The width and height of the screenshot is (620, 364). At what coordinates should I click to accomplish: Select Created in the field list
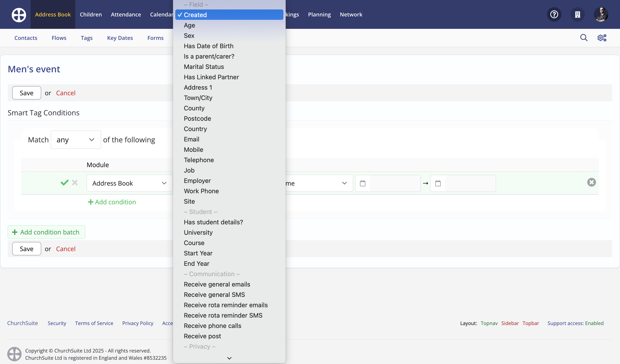(229, 15)
